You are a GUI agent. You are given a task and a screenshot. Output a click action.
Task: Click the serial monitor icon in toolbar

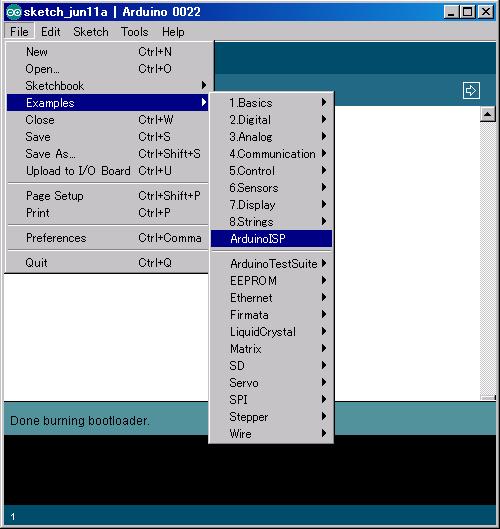[471, 90]
